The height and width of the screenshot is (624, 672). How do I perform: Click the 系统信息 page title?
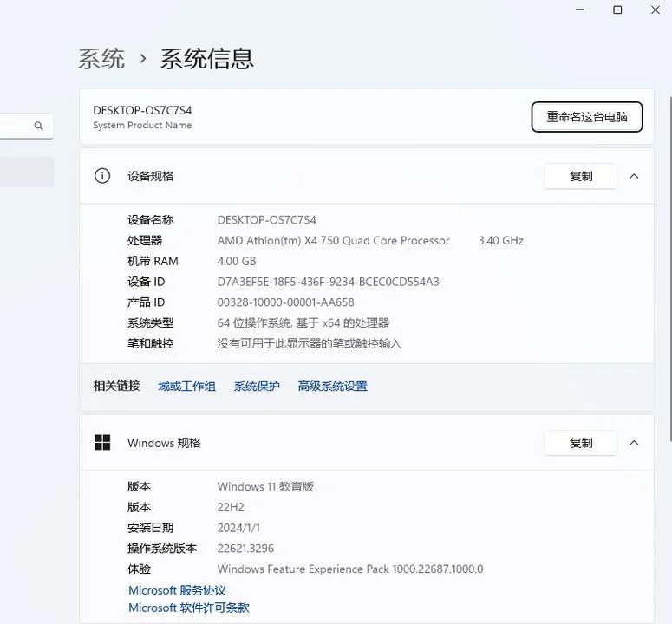pyautogui.click(x=207, y=59)
